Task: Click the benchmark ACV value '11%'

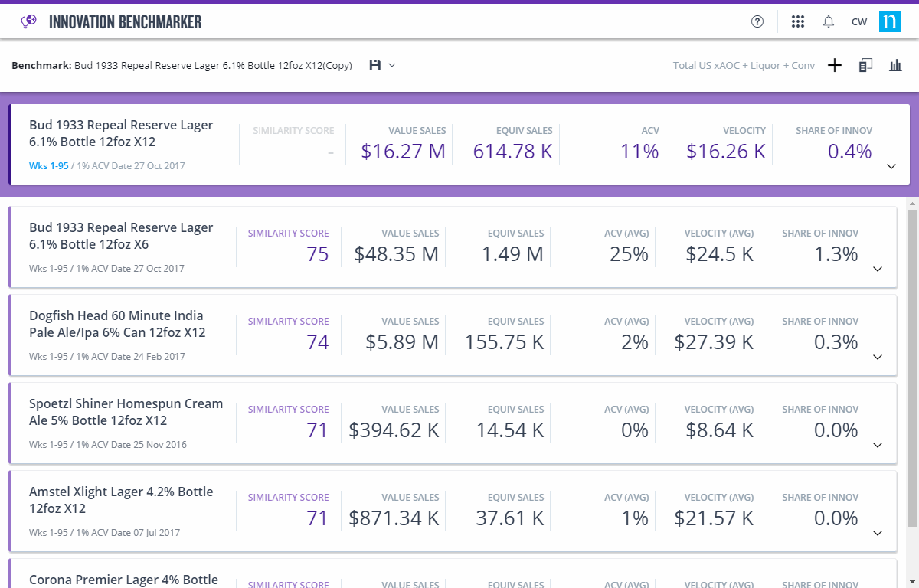Action: pos(639,152)
